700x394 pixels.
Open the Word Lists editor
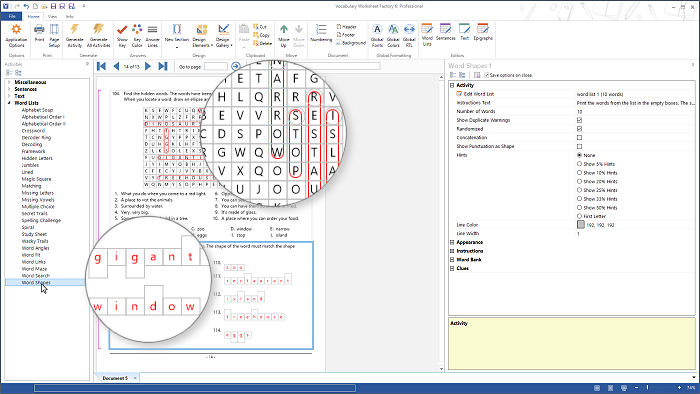tap(427, 35)
